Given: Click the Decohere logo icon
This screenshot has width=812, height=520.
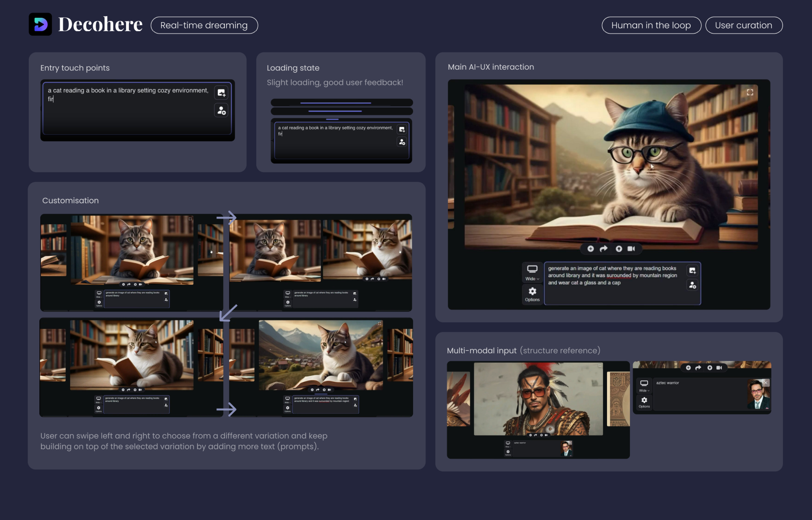Looking at the screenshot, I should (x=40, y=24).
